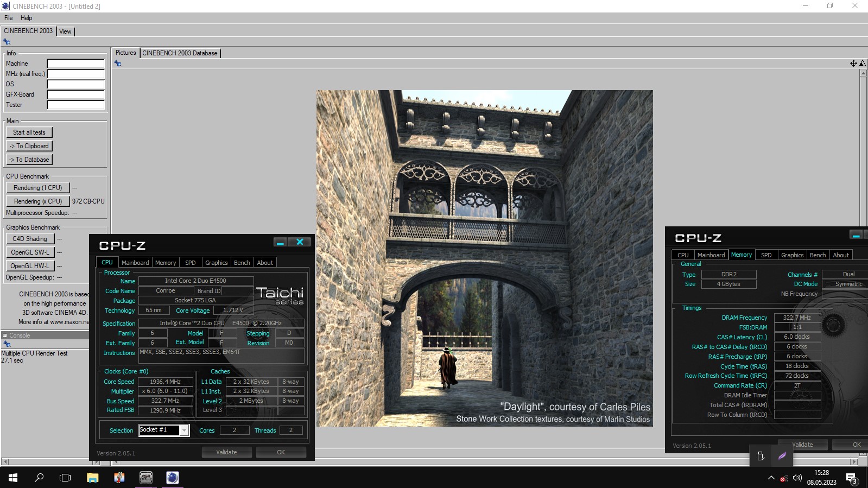Open About tab in memory CPU-Z window
868x488 pixels.
pyautogui.click(x=841, y=255)
